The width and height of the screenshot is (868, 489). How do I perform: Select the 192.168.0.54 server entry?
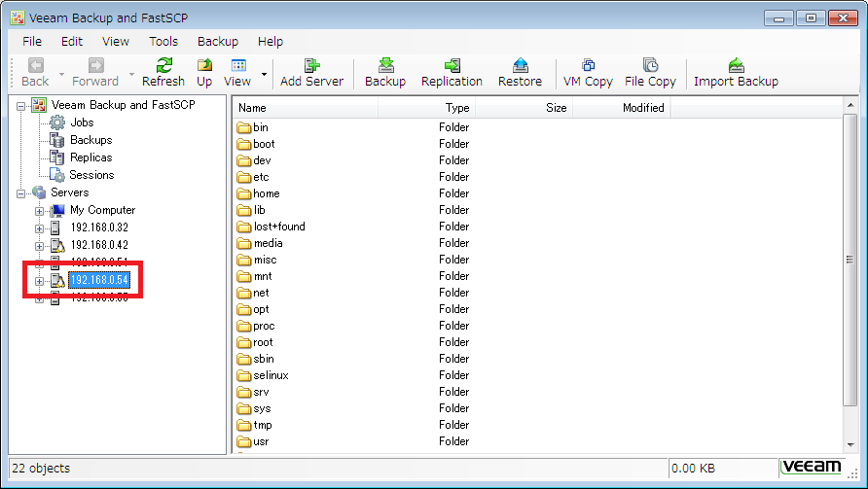pos(99,280)
